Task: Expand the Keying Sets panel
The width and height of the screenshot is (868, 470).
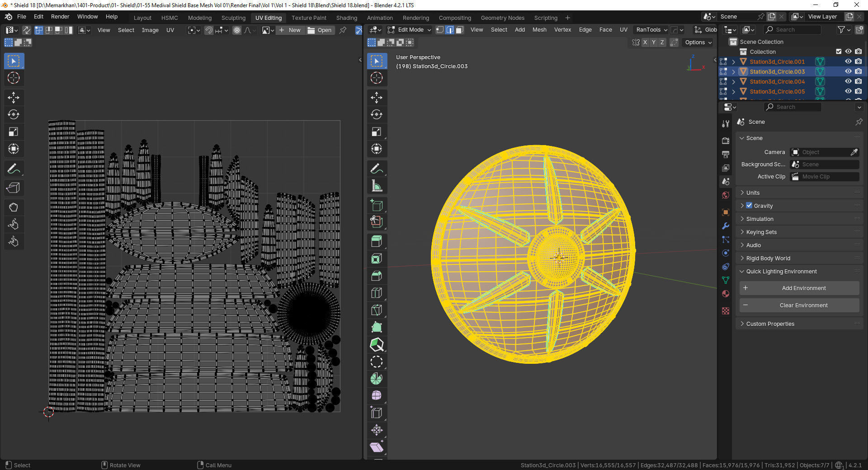Action: pyautogui.click(x=799, y=232)
